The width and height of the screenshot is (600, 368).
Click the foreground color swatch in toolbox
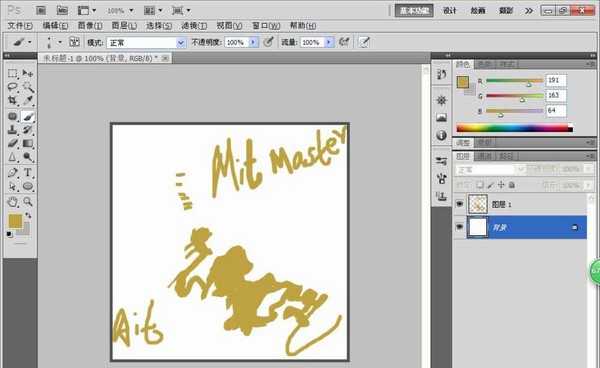(15, 221)
